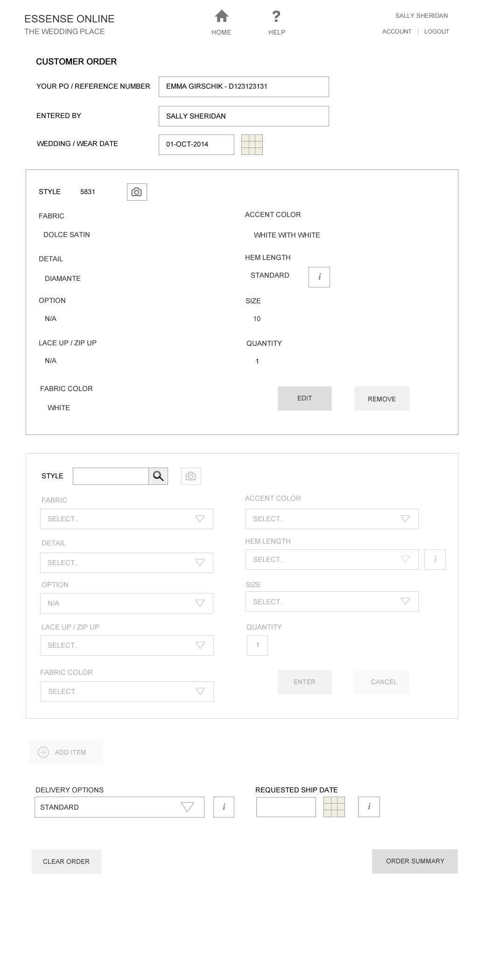Click the style search magnifier icon
478x980 pixels.
click(x=158, y=476)
